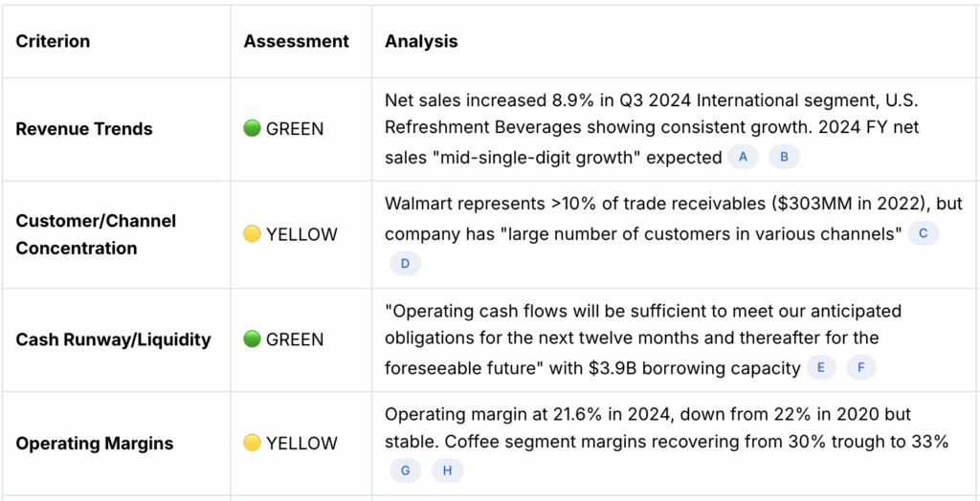Select the Cash Runway/Liquidity cell
The height and width of the screenshot is (501, 980).
coord(113,339)
